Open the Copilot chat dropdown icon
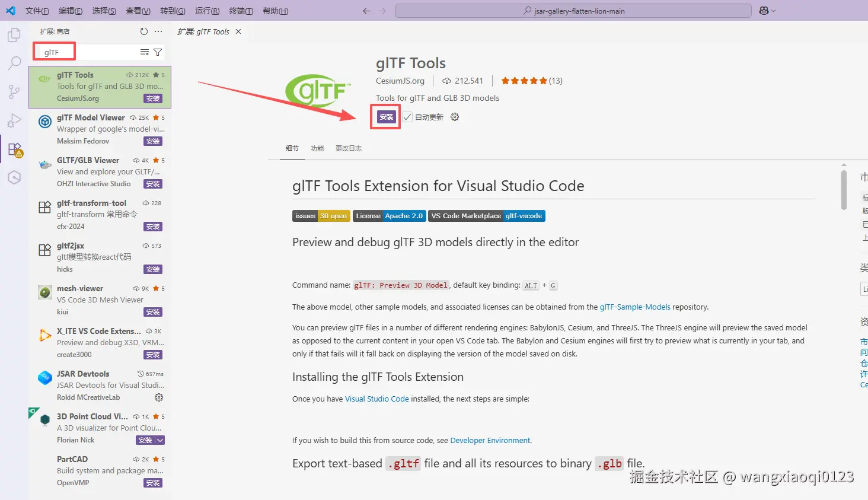The width and height of the screenshot is (868, 500). click(767, 11)
